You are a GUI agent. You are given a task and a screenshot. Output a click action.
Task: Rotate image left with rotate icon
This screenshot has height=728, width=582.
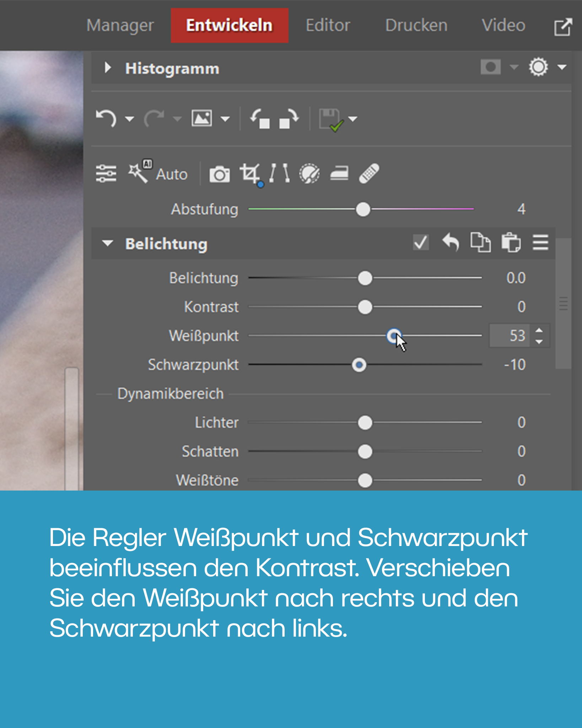(260, 118)
